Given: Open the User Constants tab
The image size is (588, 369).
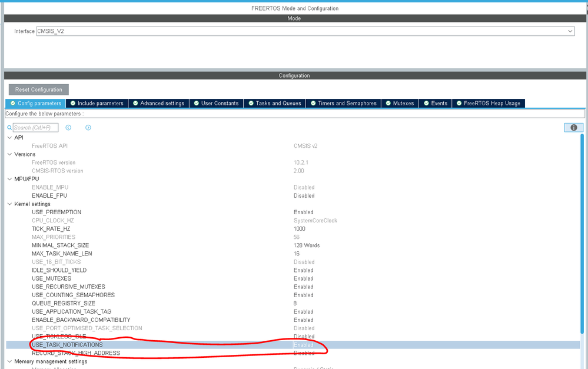Looking at the screenshot, I should click(x=217, y=103).
